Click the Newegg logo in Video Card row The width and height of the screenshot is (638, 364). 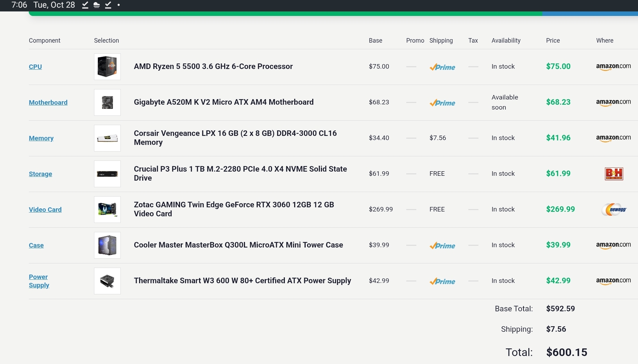[614, 209]
